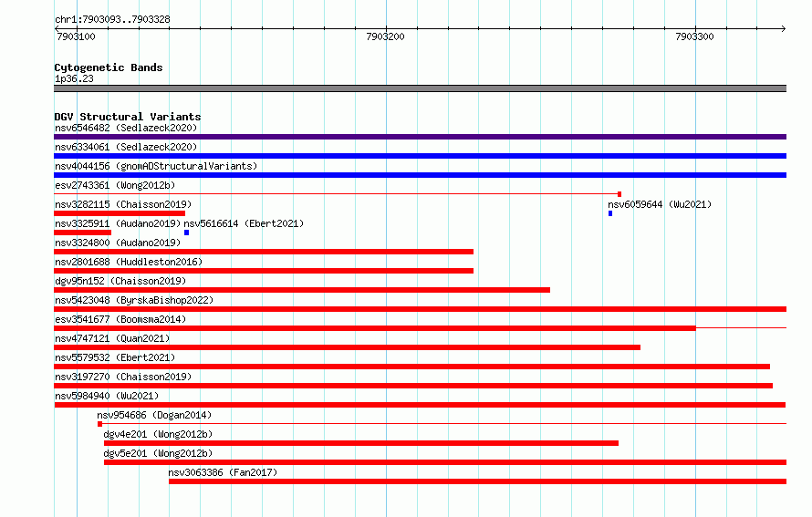
Task: Click the red nsv5579532 variant bar
Action: pos(411,367)
